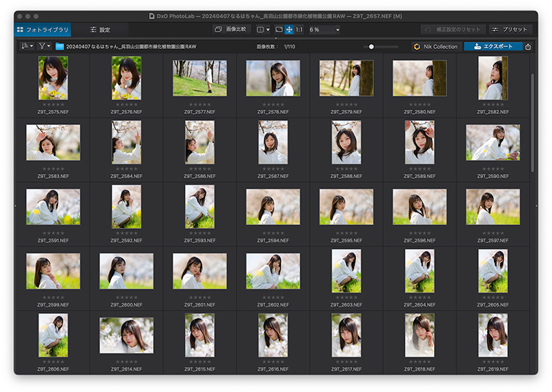Switch to the フォトライブラリ tab
The image size is (552, 392).
[43, 30]
